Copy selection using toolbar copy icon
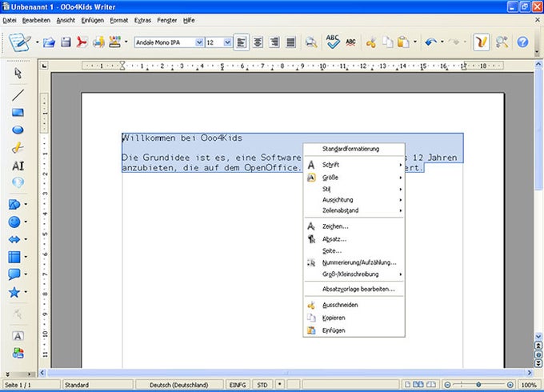Screen dimensions: 544x392 (387, 42)
